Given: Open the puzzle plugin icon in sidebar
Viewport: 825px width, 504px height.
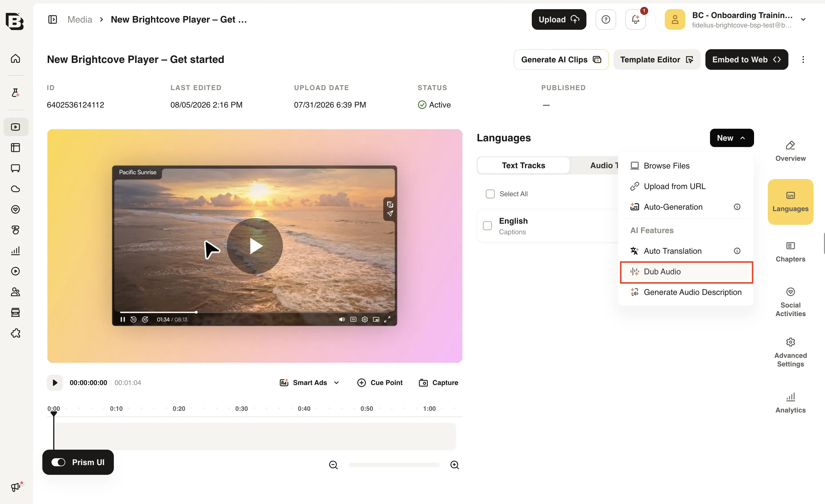Looking at the screenshot, I should point(15,333).
